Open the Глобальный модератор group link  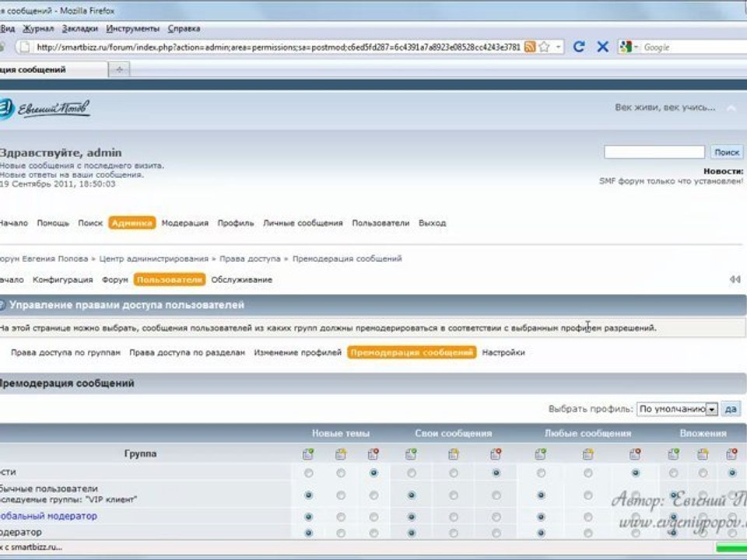click(x=48, y=516)
